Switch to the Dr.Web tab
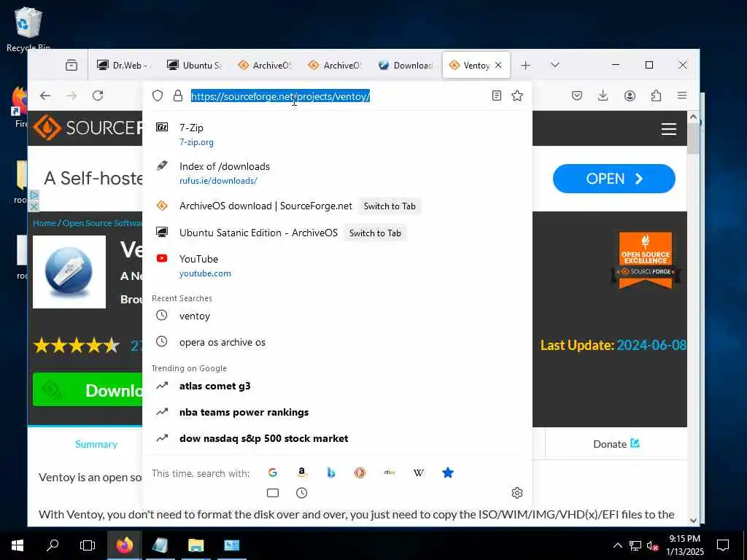 tap(123, 65)
